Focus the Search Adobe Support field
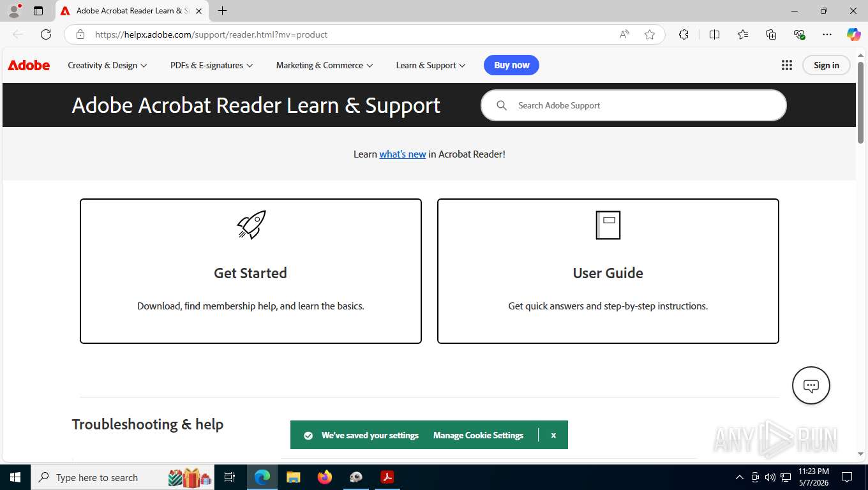 coord(634,105)
